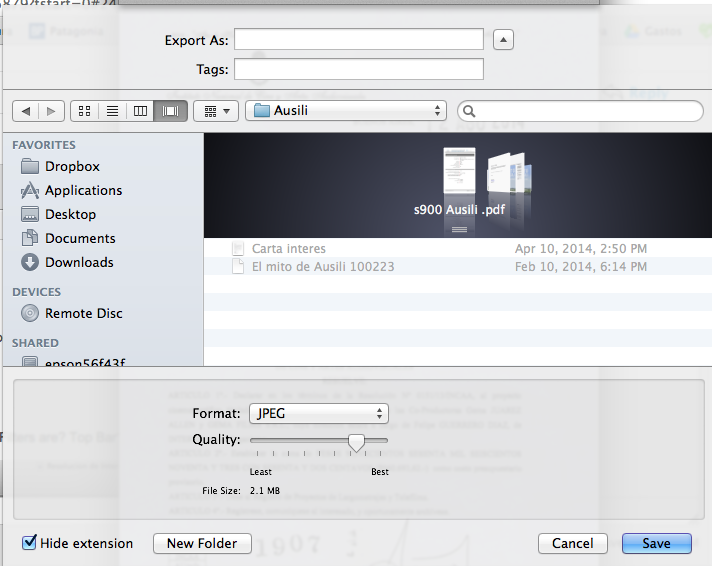Switch to list view

(x=112, y=111)
